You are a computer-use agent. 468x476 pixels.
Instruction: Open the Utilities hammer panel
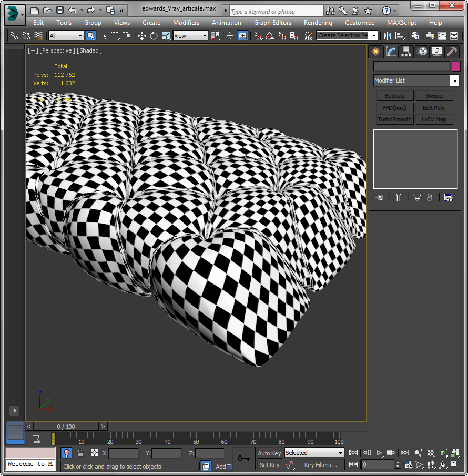tap(451, 52)
